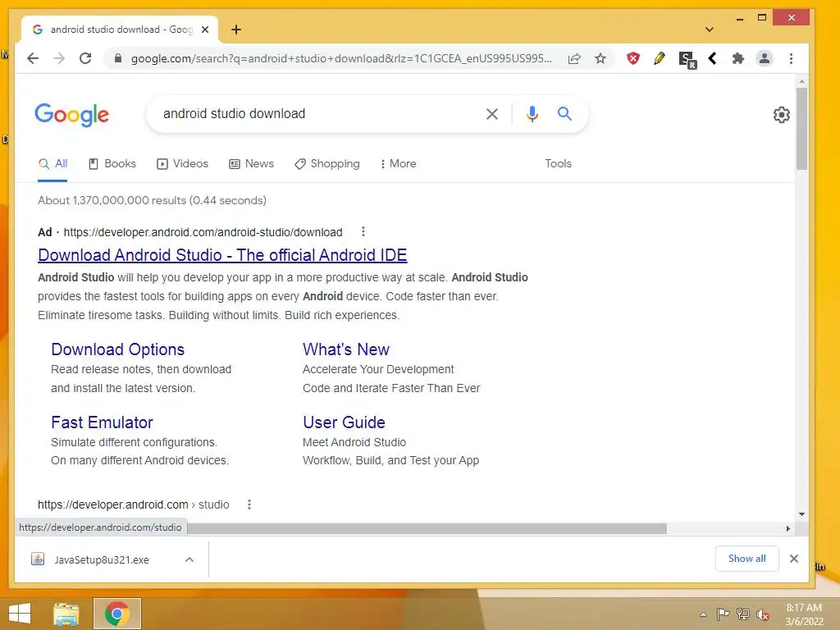Open Action Center flag icon
The height and width of the screenshot is (630, 840).
click(723, 614)
